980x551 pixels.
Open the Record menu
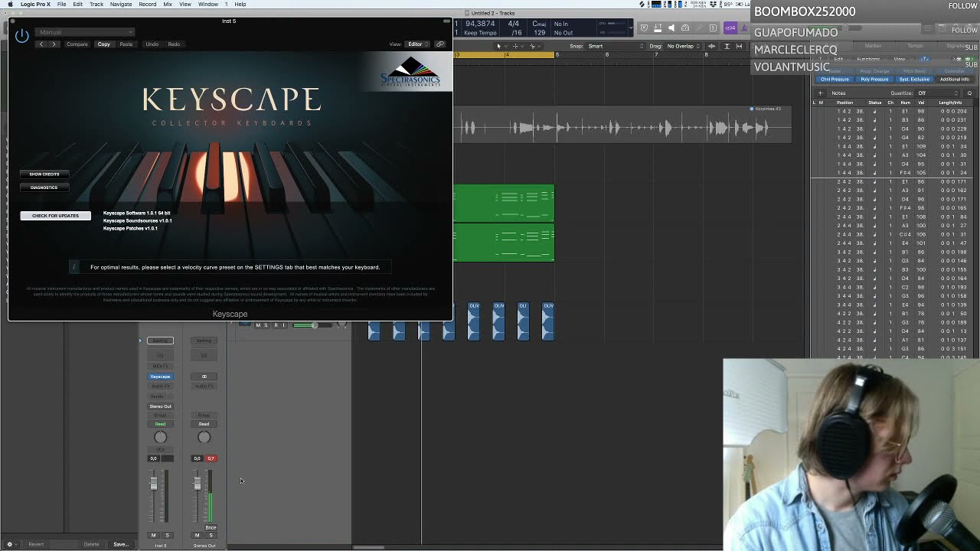pyautogui.click(x=148, y=5)
